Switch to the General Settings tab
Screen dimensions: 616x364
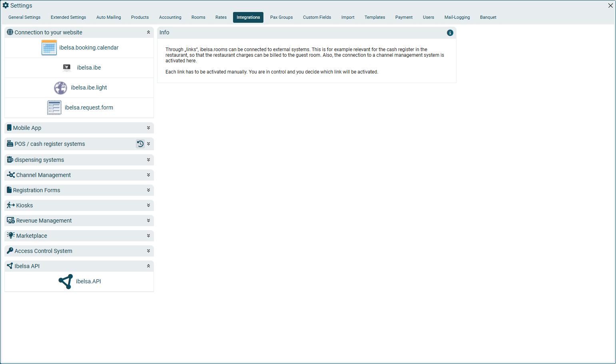tap(24, 18)
